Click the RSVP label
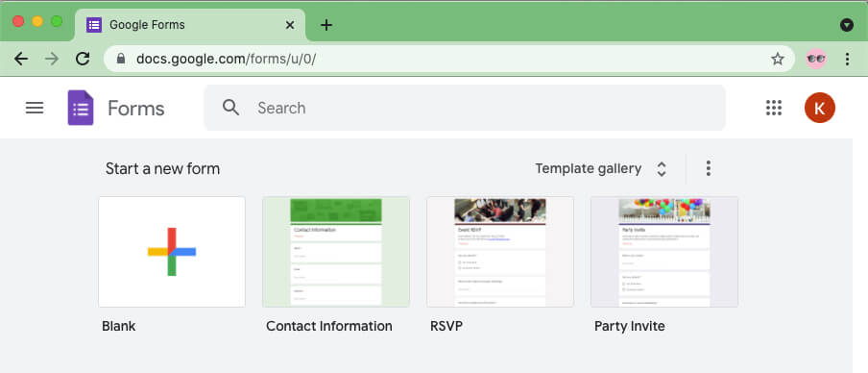This screenshot has width=868, height=373. click(x=446, y=326)
